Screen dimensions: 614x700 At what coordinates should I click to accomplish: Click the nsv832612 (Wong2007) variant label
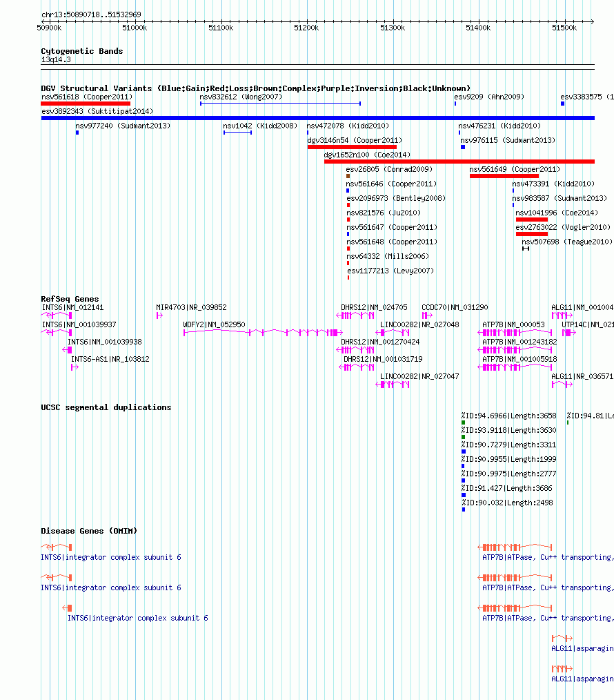[x=241, y=97]
